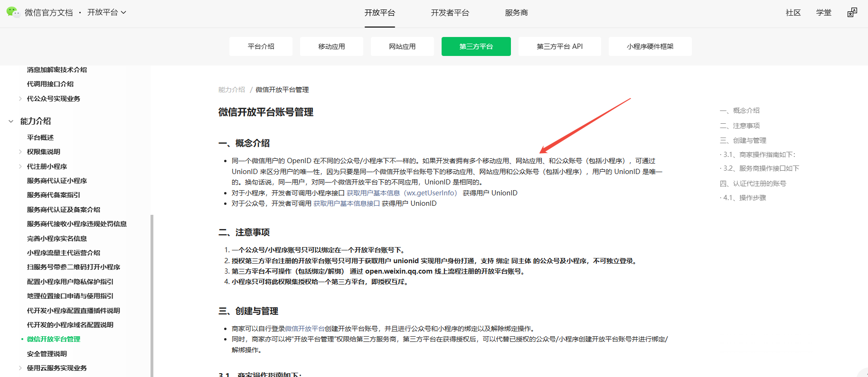Jump to 3.1、商家操作指南如下 outline entry
The image size is (868, 377).
[758, 155]
